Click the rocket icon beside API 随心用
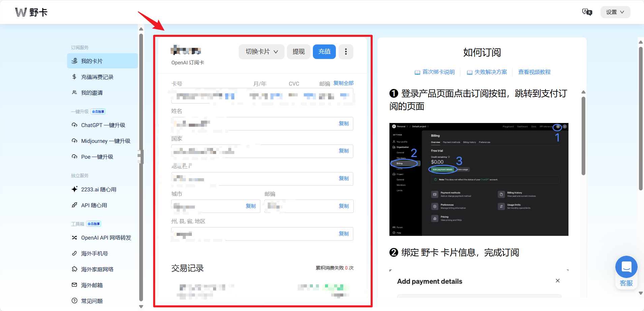 coord(75,205)
